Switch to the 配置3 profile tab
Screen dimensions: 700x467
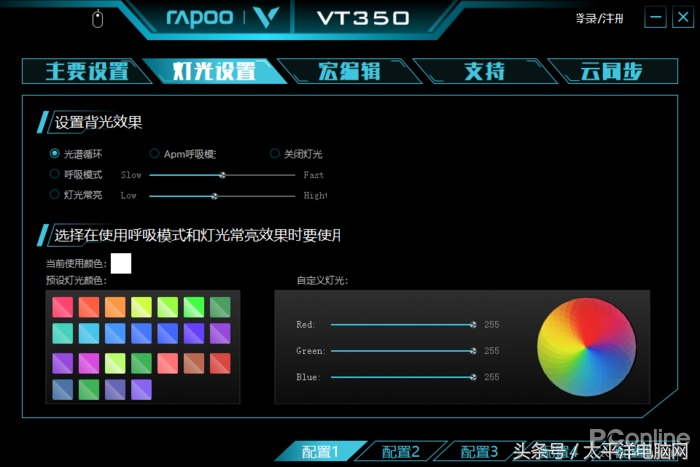click(x=479, y=451)
